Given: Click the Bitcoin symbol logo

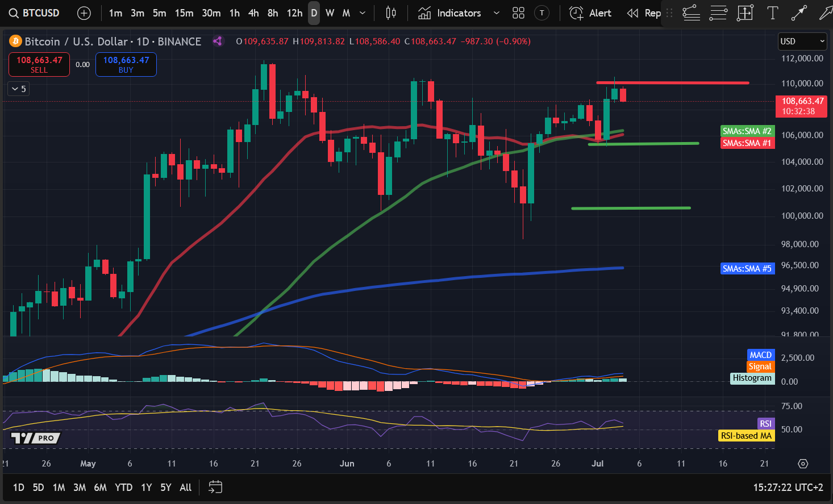Looking at the screenshot, I should point(15,41).
